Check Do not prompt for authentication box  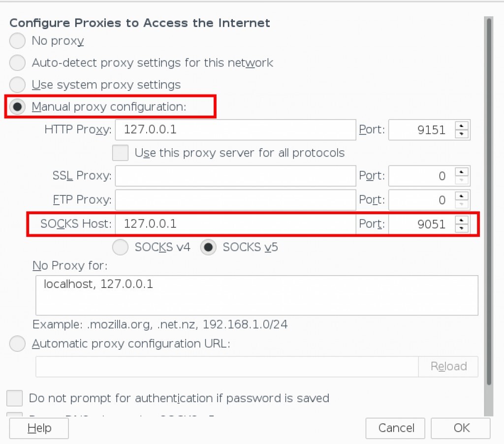14,398
